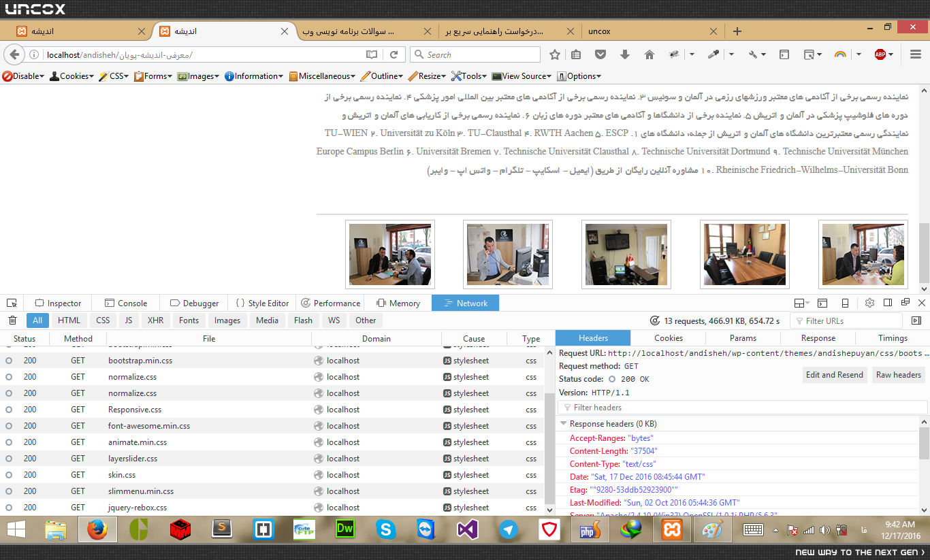Open the Downloads arrow icon
The width and height of the screenshot is (930, 560).
[x=625, y=54]
